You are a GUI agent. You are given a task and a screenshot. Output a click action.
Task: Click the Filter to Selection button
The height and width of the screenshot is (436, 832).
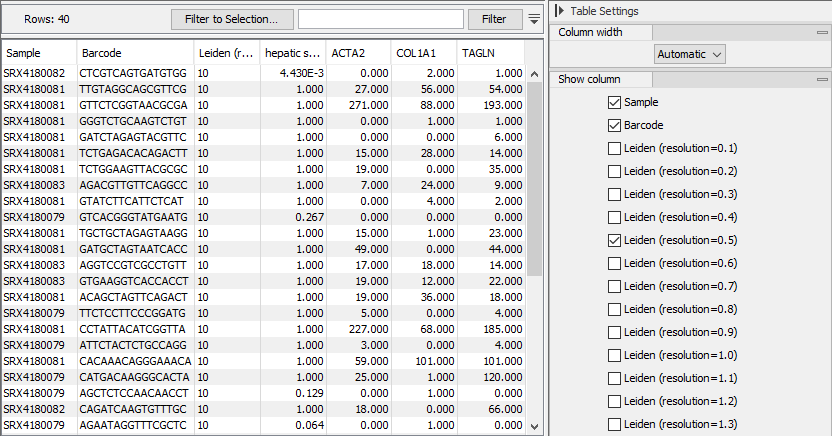[232, 19]
